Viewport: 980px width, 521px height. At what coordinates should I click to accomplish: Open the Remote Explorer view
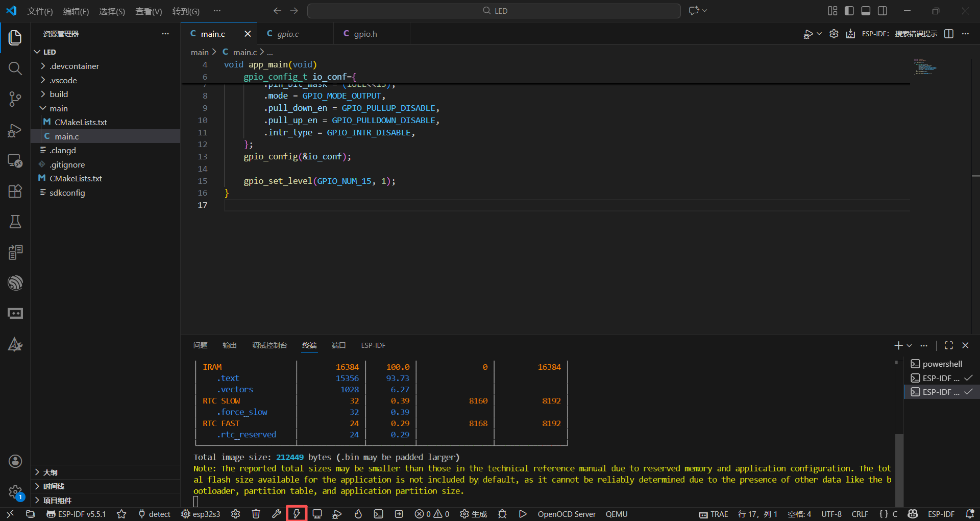[x=15, y=161]
